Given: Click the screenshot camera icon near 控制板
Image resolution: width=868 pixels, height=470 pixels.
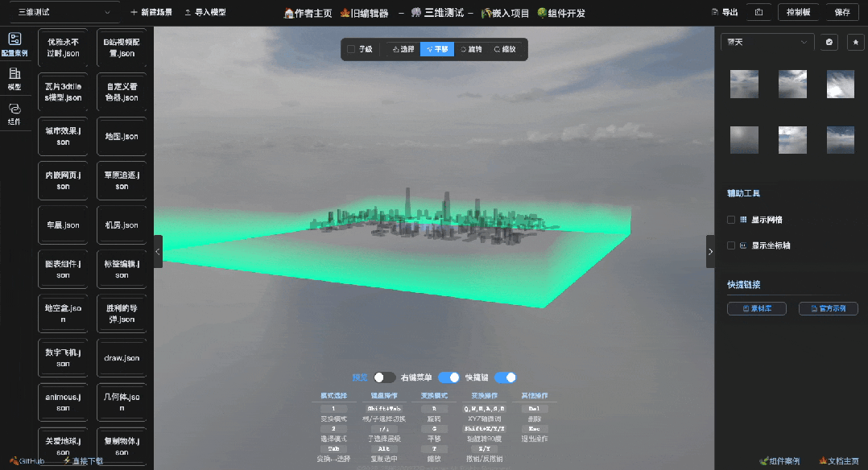Looking at the screenshot, I should [x=757, y=12].
